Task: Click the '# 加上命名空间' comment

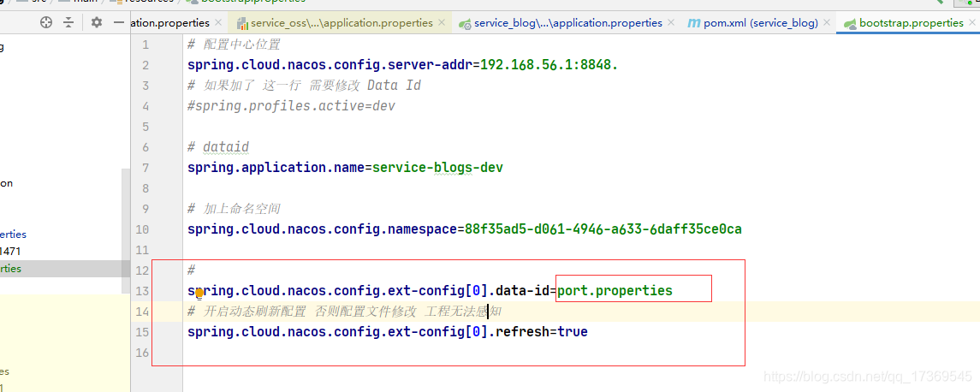Action: (234, 209)
